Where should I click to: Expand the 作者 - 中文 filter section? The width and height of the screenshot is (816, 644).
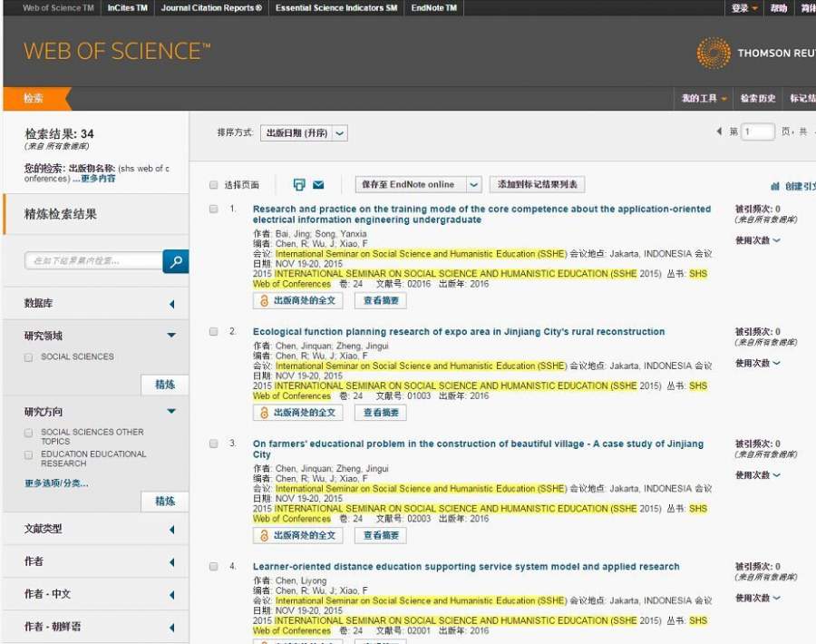tap(171, 595)
